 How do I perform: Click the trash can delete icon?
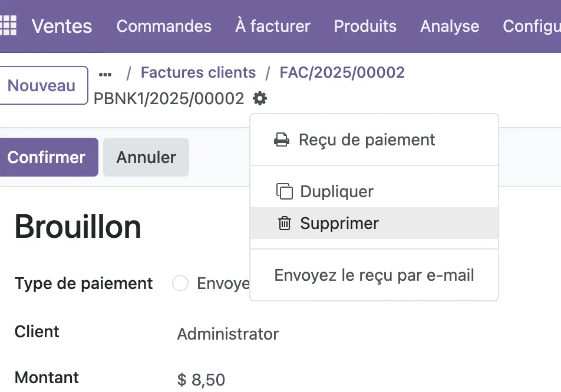pyautogui.click(x=285, y=223)
